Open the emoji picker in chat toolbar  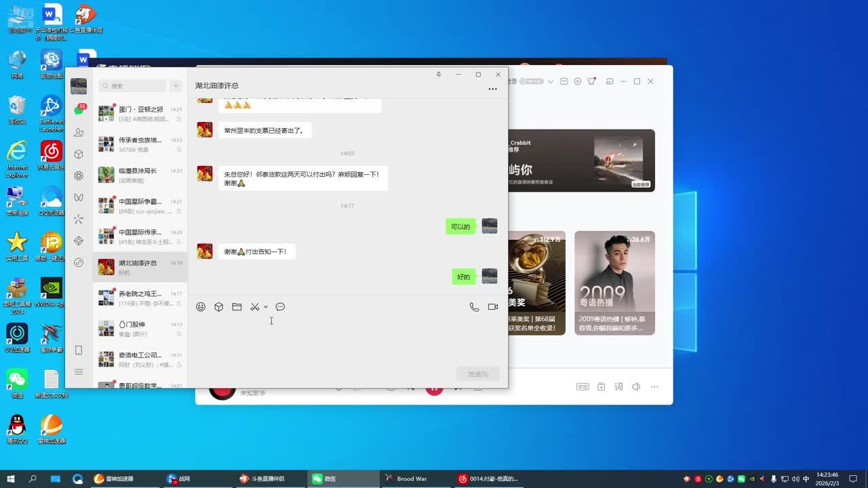[x=201, y=307]
